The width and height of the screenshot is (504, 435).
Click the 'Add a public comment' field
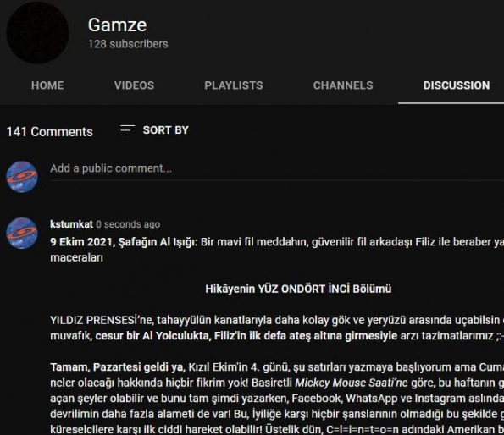pyautogui.click(x=277, y=169)
